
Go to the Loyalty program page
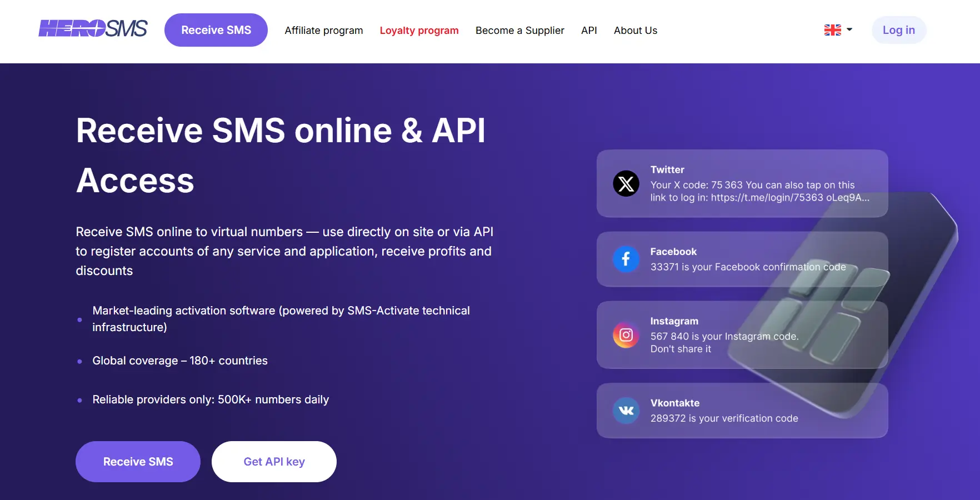(419, 31)
